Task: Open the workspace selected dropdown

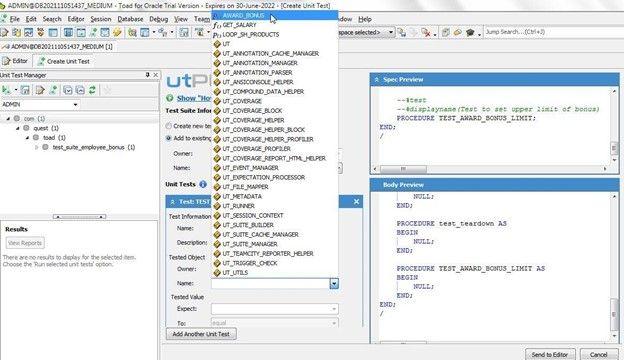Action: pyautogui.click(x=391, y=32)
